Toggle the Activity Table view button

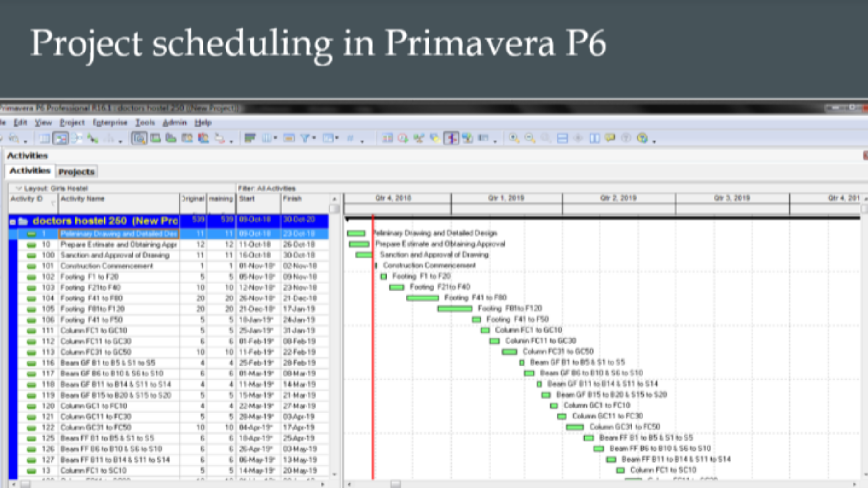44,138
